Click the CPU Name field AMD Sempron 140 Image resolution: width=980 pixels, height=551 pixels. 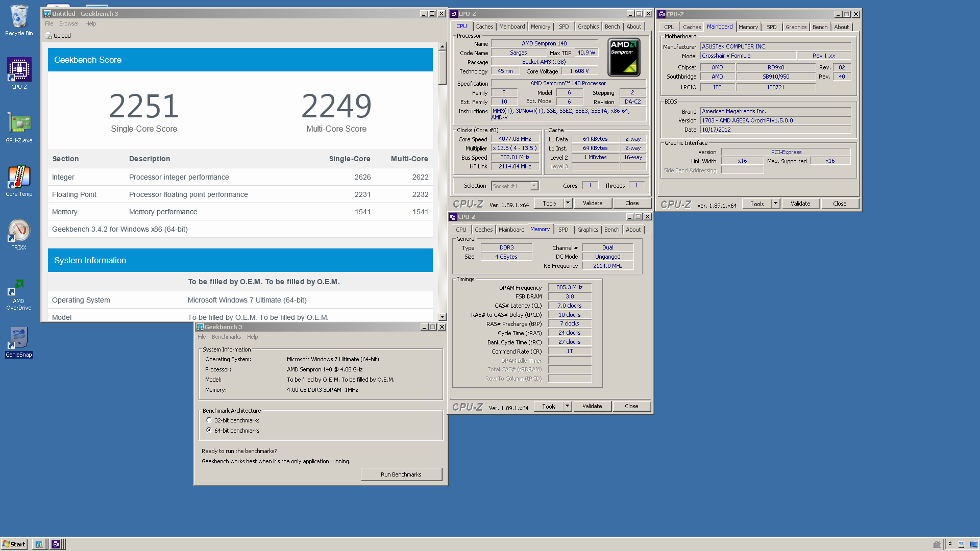(x=544, y=44)
